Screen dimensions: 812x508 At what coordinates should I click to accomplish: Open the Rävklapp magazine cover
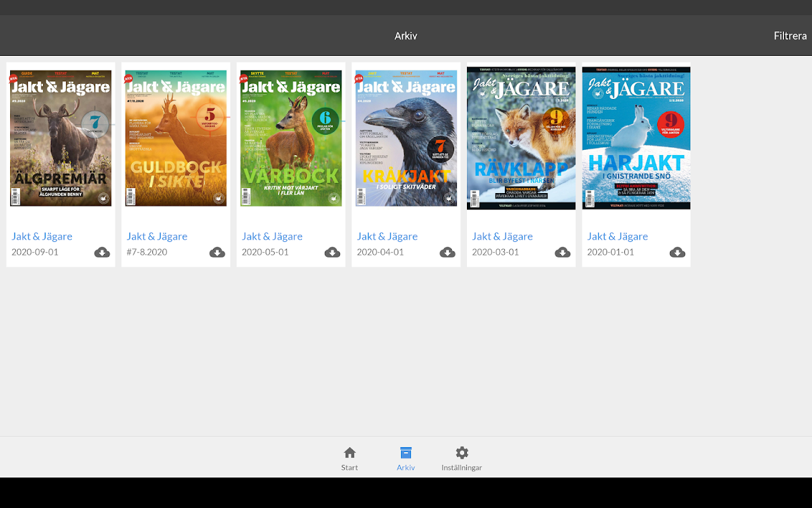521,138
